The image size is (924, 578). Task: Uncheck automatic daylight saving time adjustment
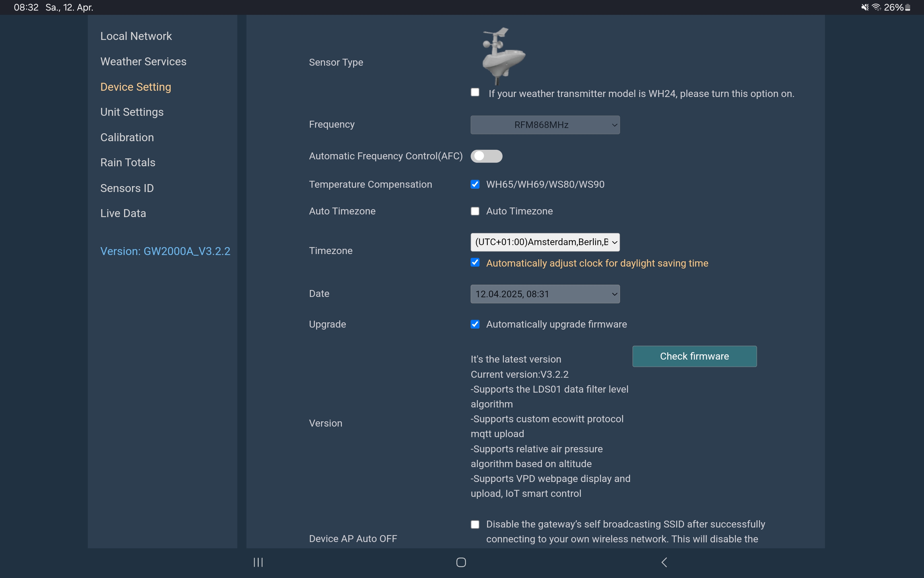475,263
